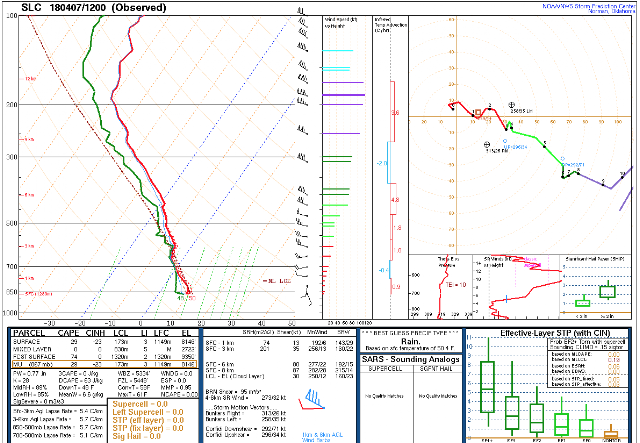
Task: Click the BRN Shear value line
Action: tap(234, 391)
